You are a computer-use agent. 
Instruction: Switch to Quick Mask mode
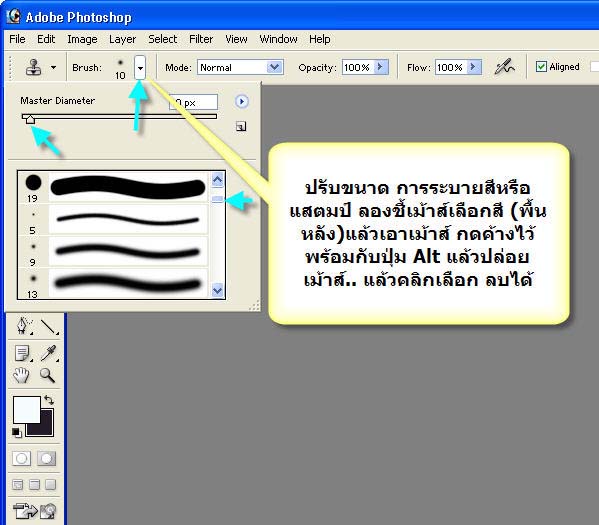click(x=47, y=459)
